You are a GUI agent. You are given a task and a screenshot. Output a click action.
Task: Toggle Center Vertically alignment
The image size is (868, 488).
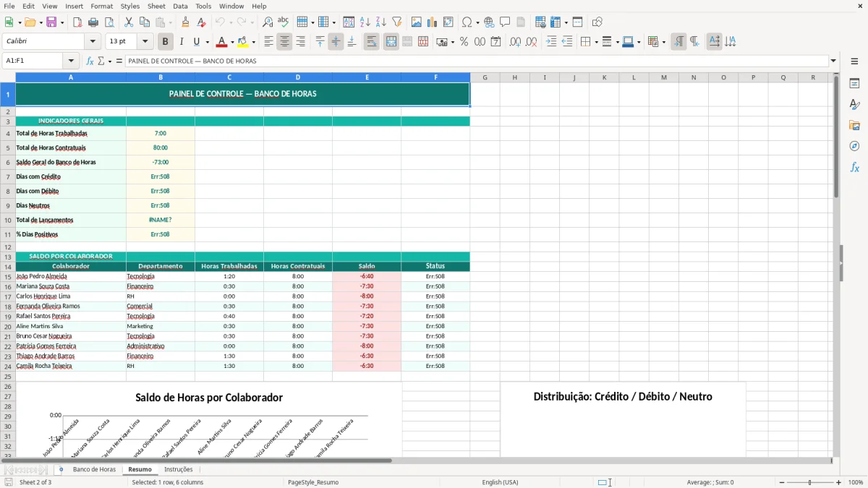pyautogui.click(x=336, y=42)
